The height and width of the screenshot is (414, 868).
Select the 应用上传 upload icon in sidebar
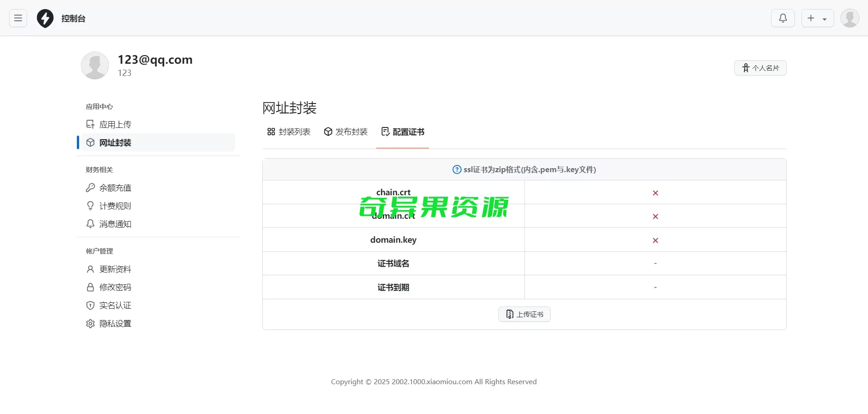(x=90, y=124)
